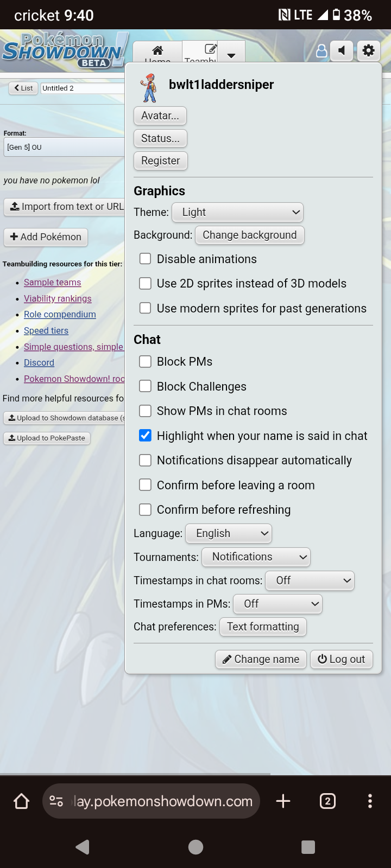The width and height of the screenshot is (391, 868).
Task: Open the Theme dropdown set to Light
Action: tap(237, 212)
